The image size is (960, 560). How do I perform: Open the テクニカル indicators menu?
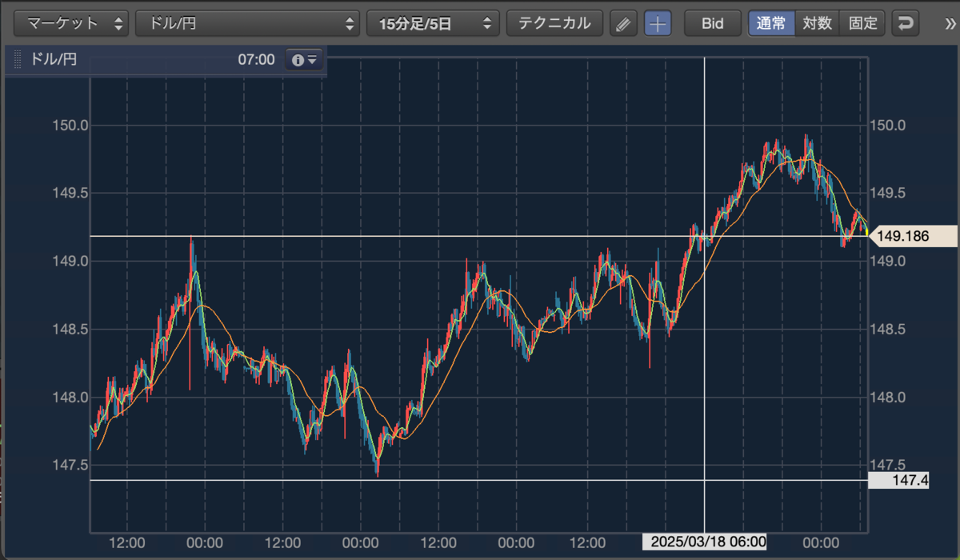click(554, 23)
